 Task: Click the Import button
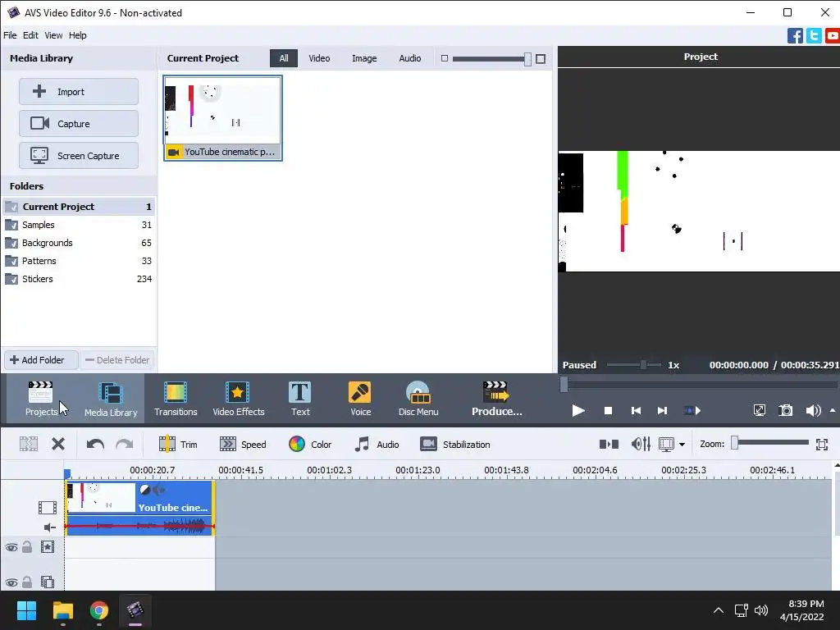click(79, 92)
